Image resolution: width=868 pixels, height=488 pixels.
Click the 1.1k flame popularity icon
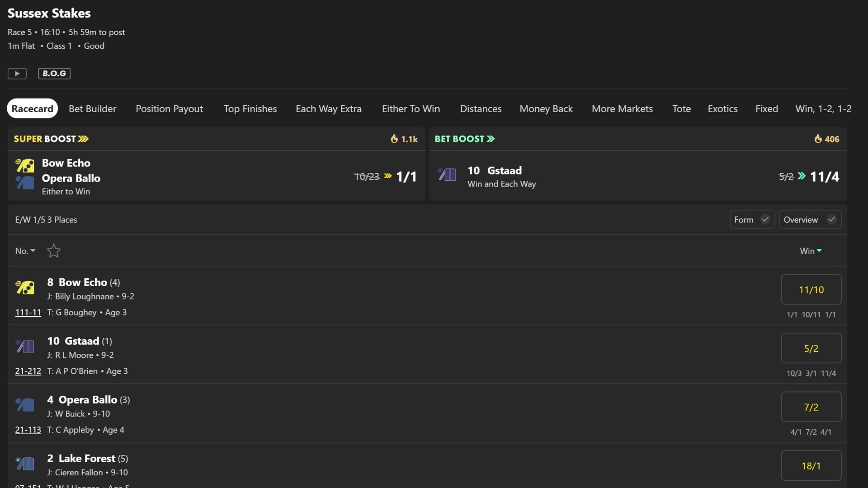click(x=394, y=139)
